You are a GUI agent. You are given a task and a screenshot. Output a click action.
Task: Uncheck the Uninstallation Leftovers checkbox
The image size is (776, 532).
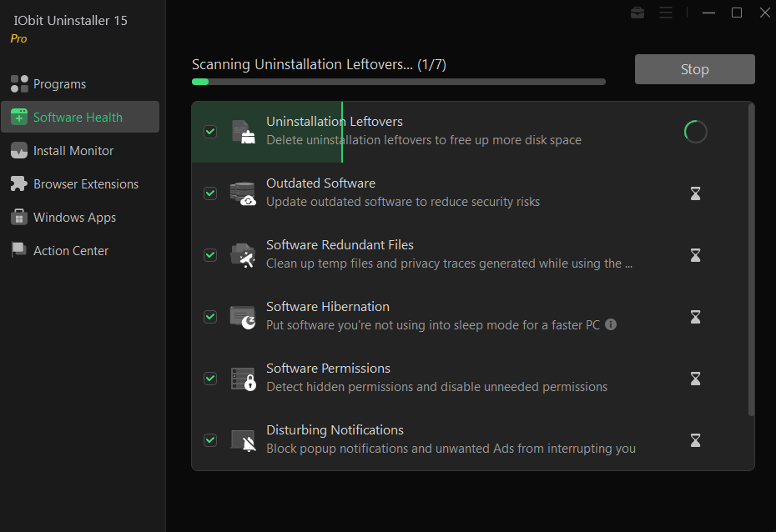(210, 132)
